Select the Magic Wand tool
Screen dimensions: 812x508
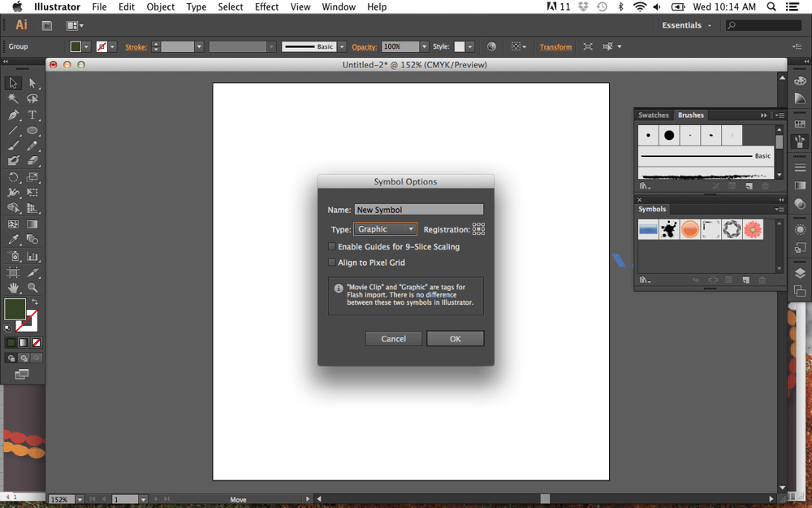click(13, 98)
